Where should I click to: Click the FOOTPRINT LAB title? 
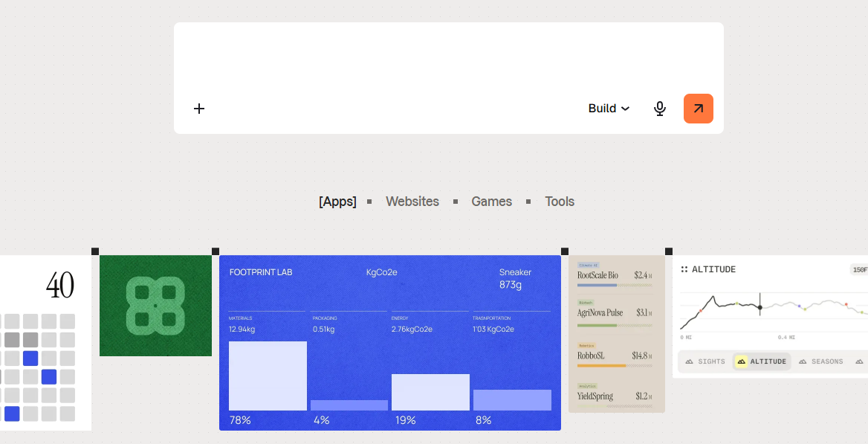261,272
